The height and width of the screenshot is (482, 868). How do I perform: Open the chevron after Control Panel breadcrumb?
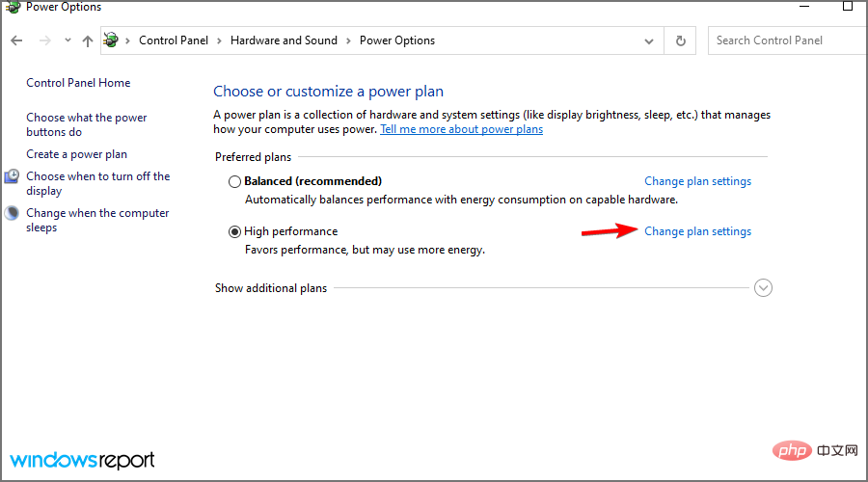tap(219, 40)
